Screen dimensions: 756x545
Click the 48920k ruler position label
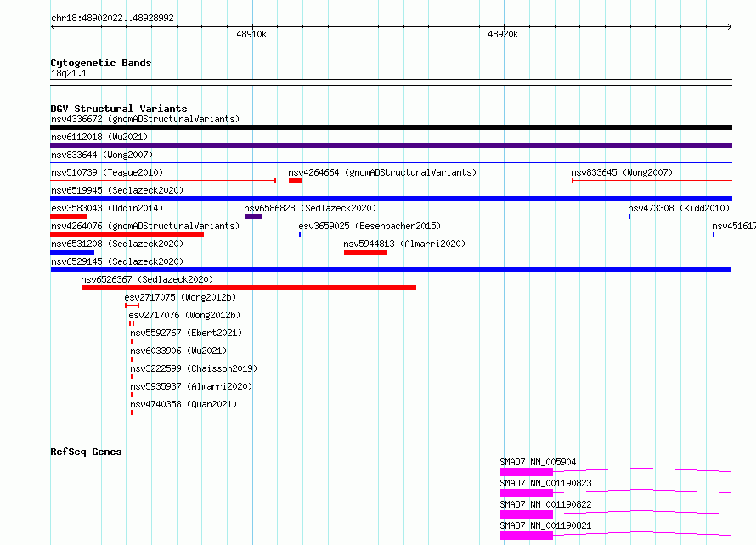pyautogui.click(x=503, y=34)
